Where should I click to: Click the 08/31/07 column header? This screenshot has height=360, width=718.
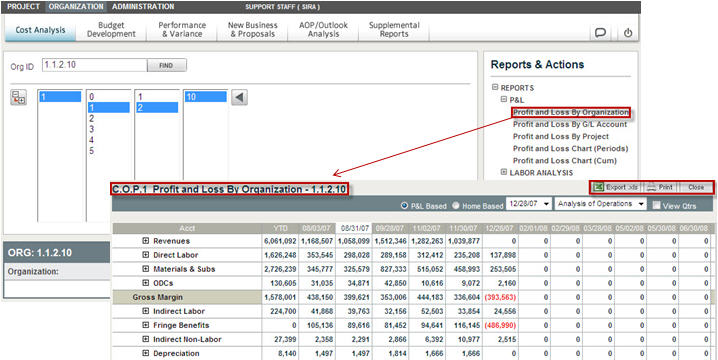354,228
